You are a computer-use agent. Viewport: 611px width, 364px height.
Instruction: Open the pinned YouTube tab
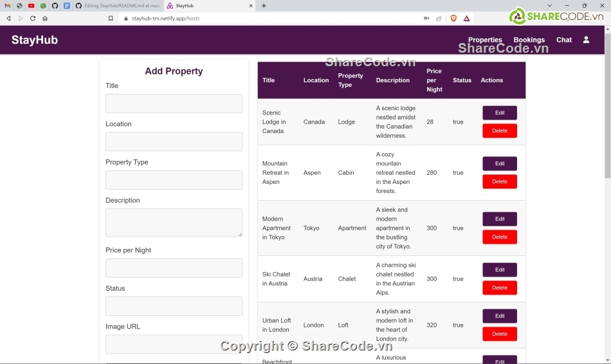[31, 6]
